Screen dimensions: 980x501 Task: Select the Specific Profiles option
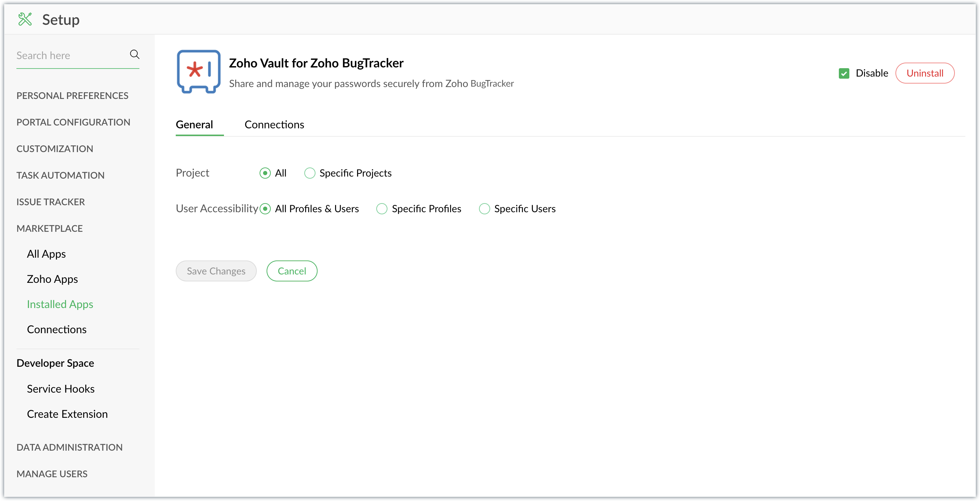382,209
